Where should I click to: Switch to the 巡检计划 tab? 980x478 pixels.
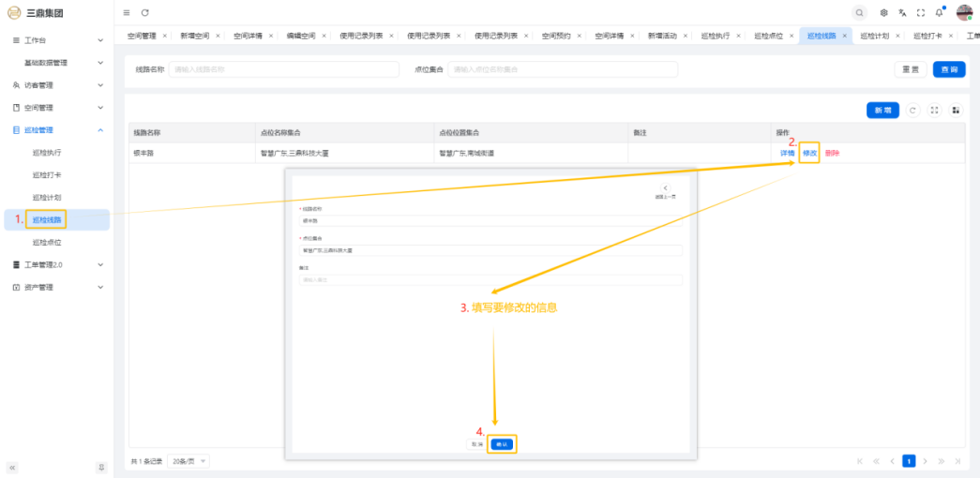[873, 36]
